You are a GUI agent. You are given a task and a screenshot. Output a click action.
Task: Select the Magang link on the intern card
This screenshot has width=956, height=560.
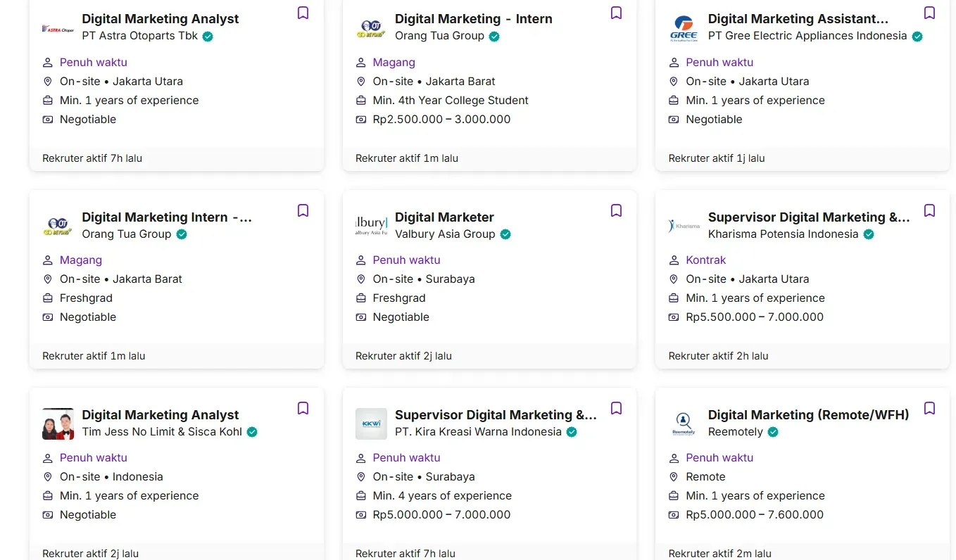click(394, 62)
